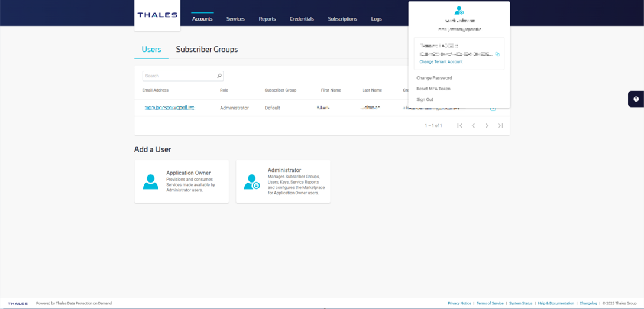Open the help question mark widget
644x309 pixels.
(636, 99)
